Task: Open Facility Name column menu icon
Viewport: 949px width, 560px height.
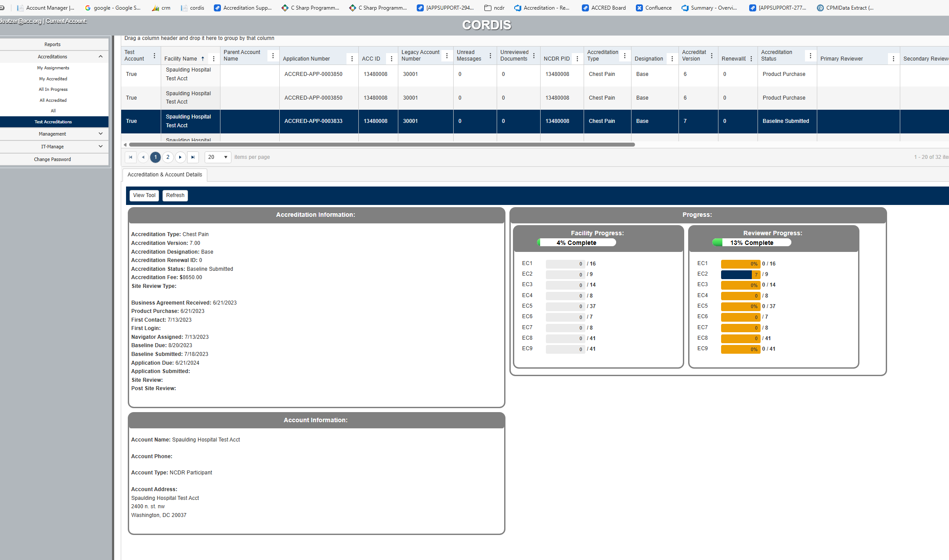Action: click(x=214, y=59)
